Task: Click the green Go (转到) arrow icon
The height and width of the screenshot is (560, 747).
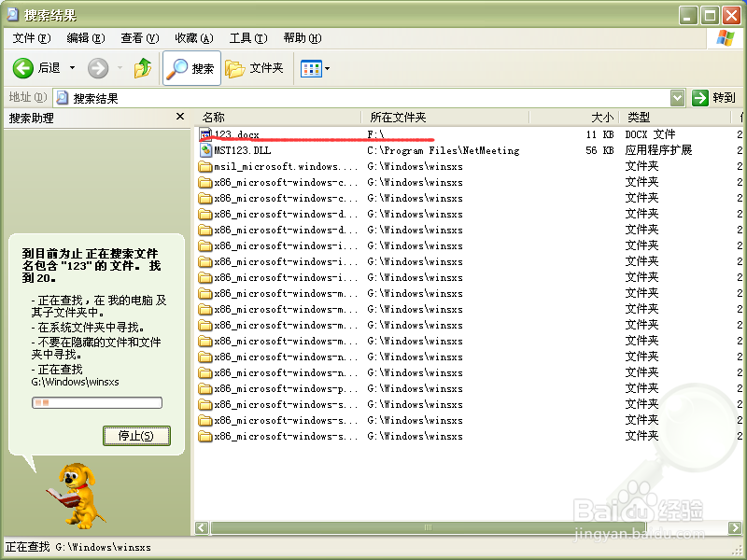Action: (699, 97)
